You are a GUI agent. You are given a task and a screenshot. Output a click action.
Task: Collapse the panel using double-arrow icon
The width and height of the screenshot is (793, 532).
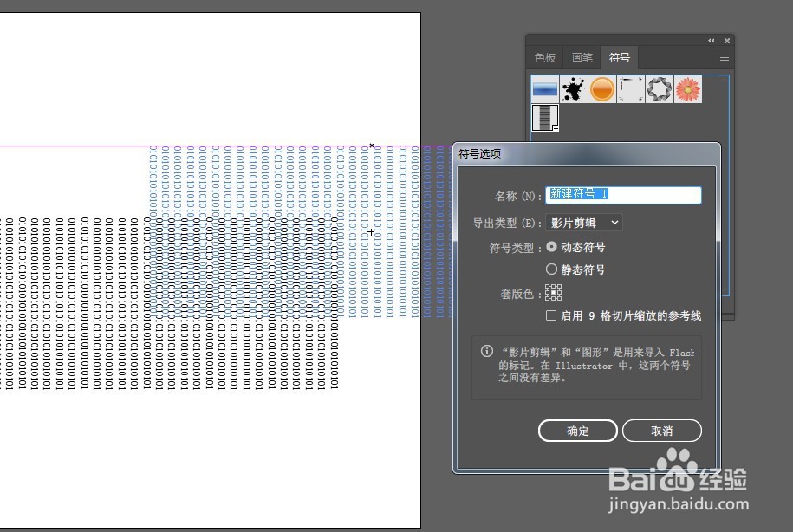pos(711,40)
